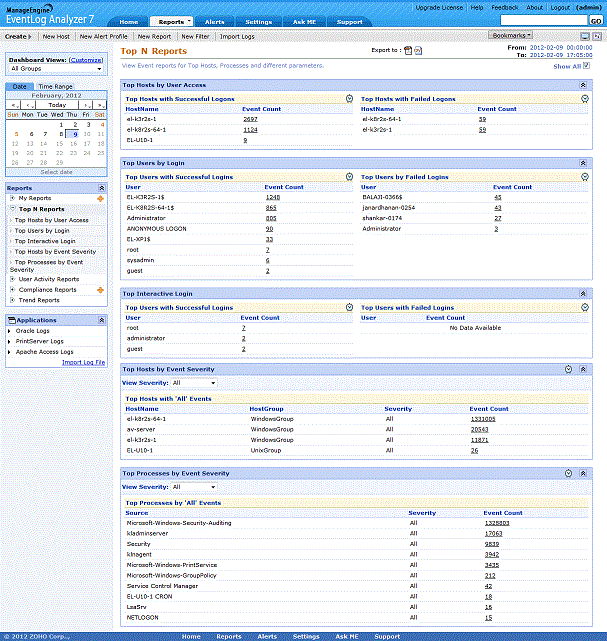This screenshot has height=641, width=607.
Task: Click the Import Log File link
Action: point(83,362)
